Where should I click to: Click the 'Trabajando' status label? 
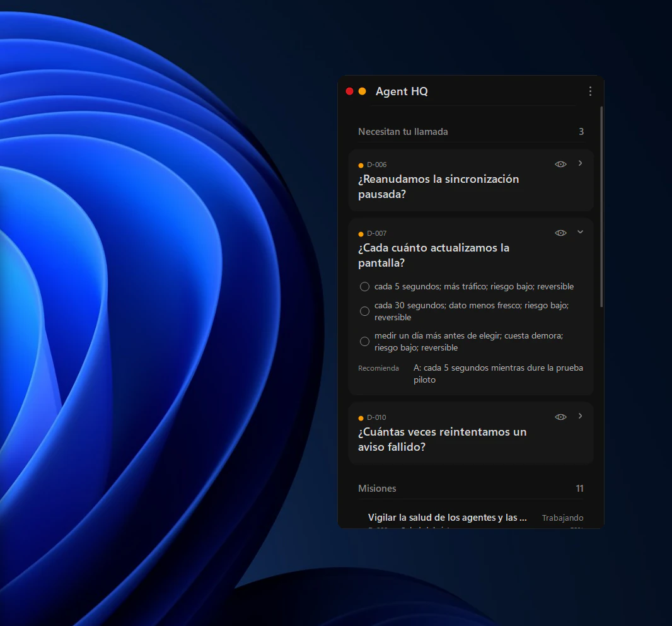pos(563,518)
